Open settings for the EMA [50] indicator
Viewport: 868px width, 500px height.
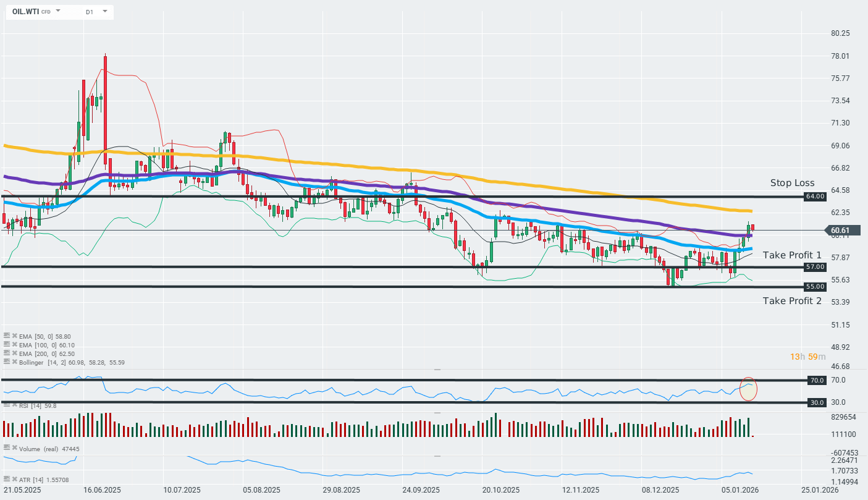coord(7,336)
